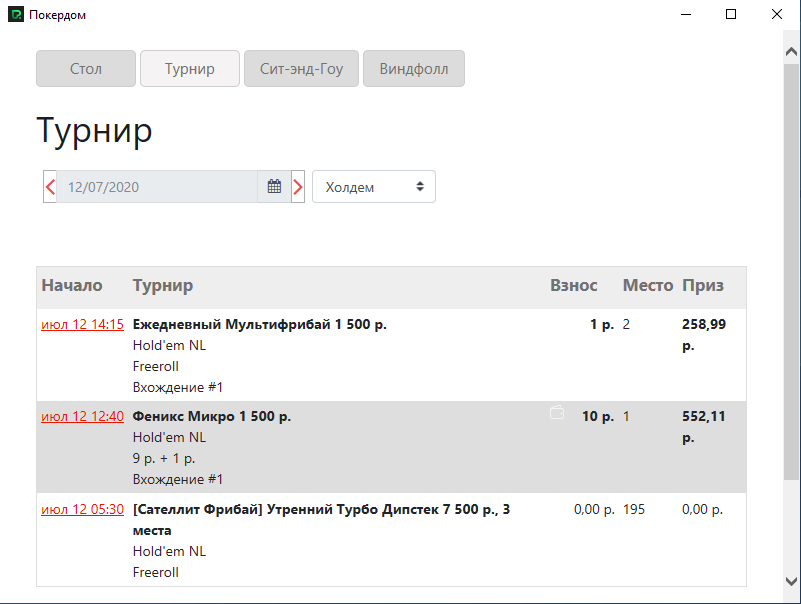Click the Турнир column header
The height and width of the screenshot is (604, 801).
coord(163,285)
